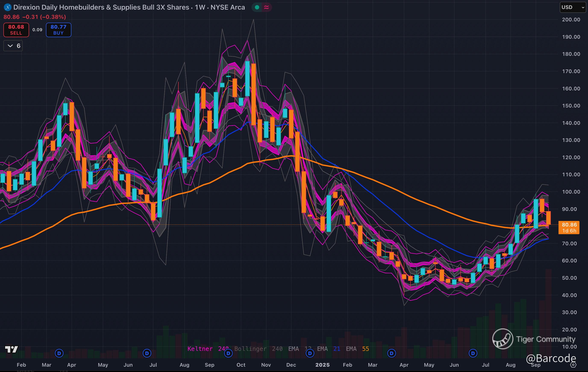The width and height of the screenshot is (588, 372).
Task: Open the USD currency dropdown
Action: click(573, 7)
